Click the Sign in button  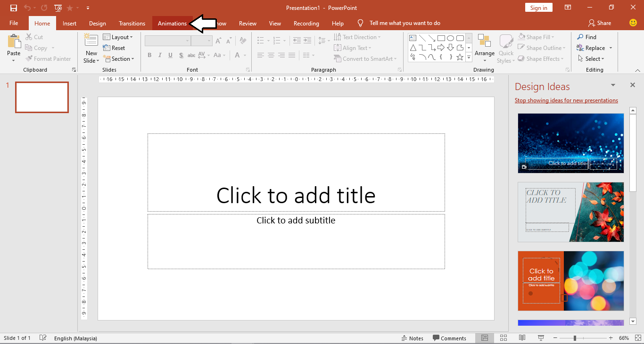pos(538,8)
